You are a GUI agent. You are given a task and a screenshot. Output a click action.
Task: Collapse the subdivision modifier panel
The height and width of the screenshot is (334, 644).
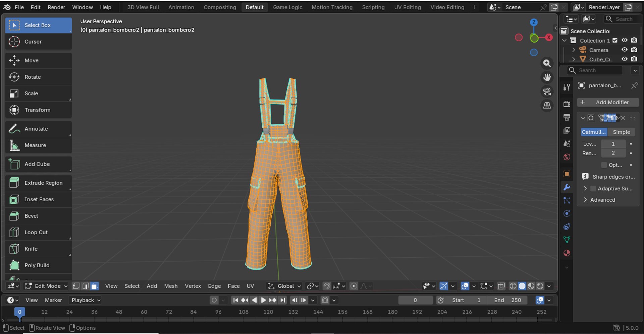tap(583, 118)
